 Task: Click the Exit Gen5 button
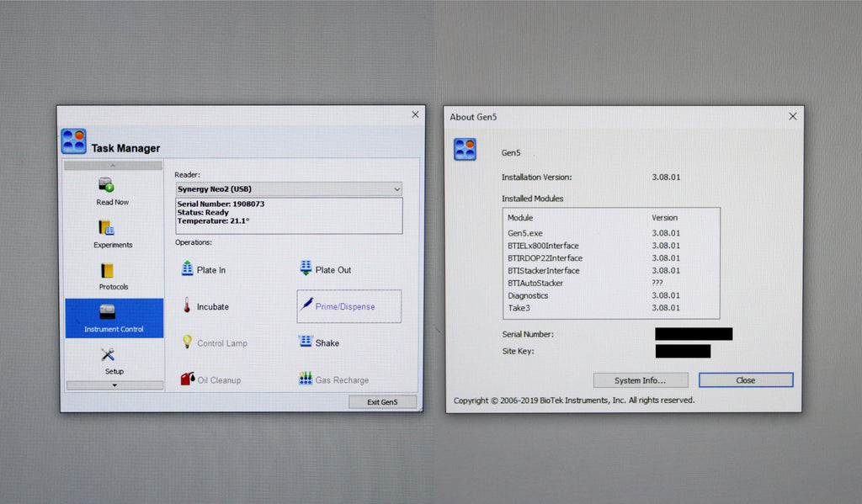[382, 402]
